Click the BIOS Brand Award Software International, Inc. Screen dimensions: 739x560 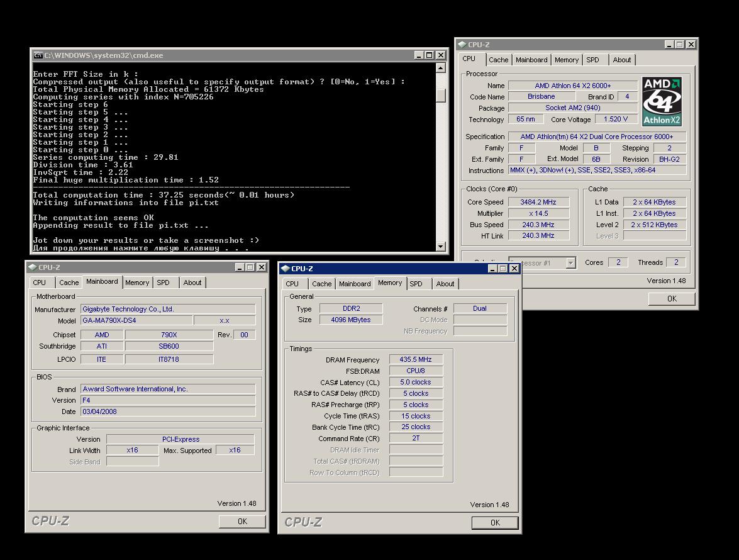(168, 389)
